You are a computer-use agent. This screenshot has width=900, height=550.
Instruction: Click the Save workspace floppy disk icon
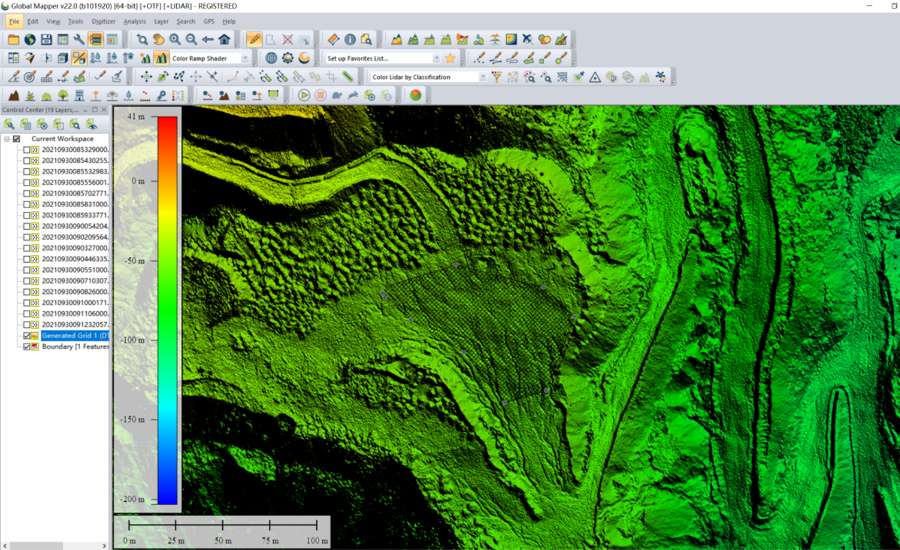[46, 40]
